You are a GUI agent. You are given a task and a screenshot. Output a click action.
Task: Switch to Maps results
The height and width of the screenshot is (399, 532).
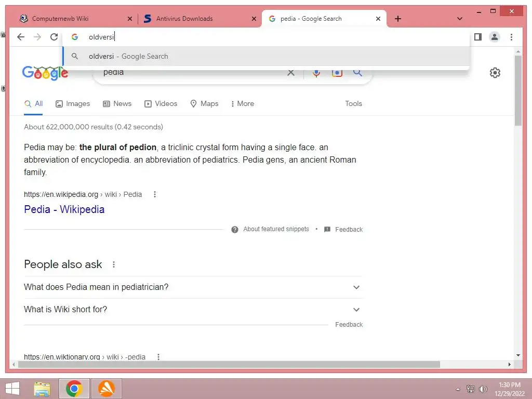point(204,104)
